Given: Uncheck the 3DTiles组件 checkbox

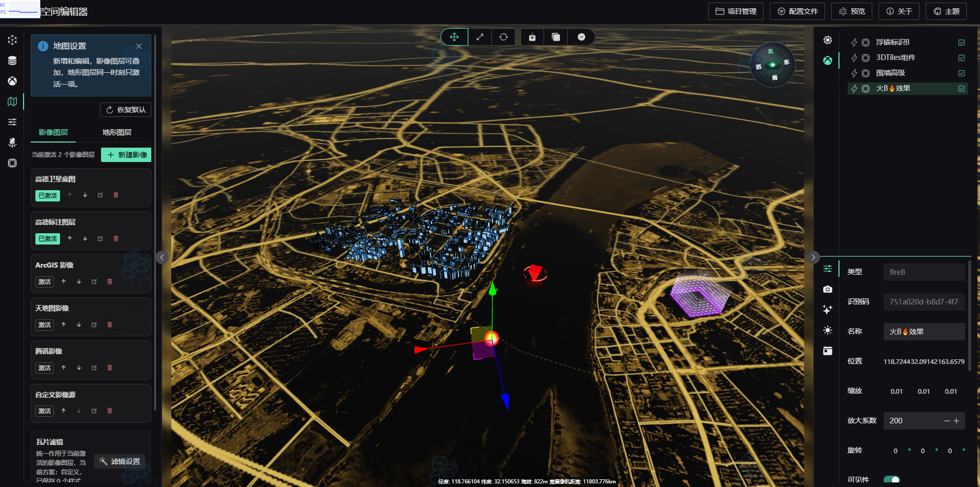Looking at the screenshot, I should click(x=962, y=58).
